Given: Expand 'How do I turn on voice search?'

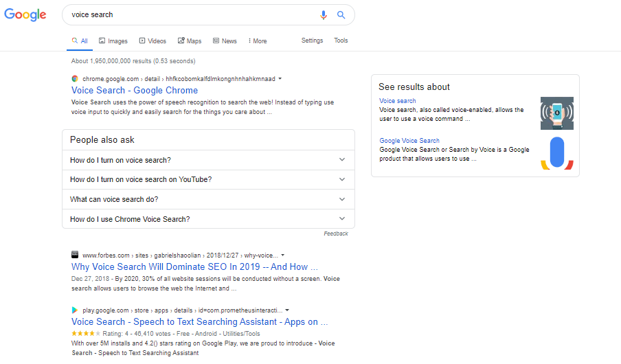Looking at the screenshot, I should point(208,160).
